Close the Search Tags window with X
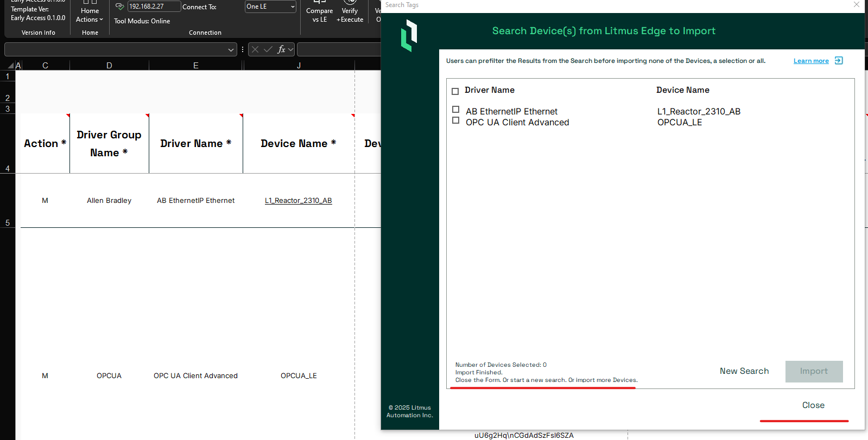 point(856,5)
